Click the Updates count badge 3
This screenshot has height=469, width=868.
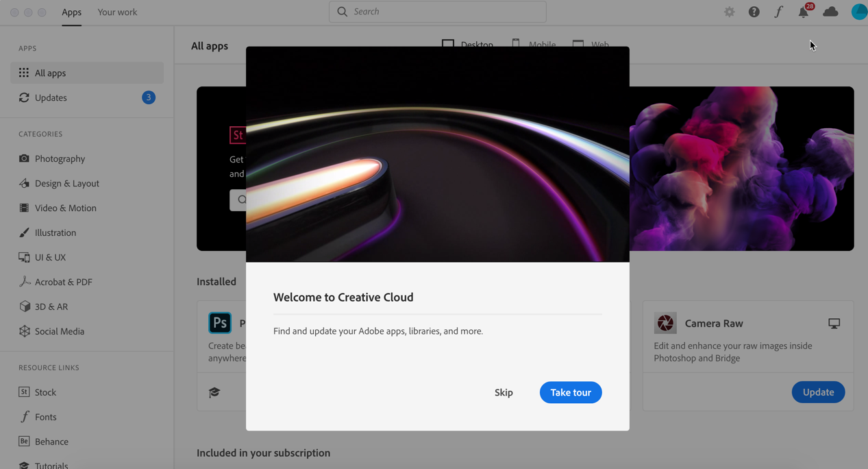click(x=149, y=97)
